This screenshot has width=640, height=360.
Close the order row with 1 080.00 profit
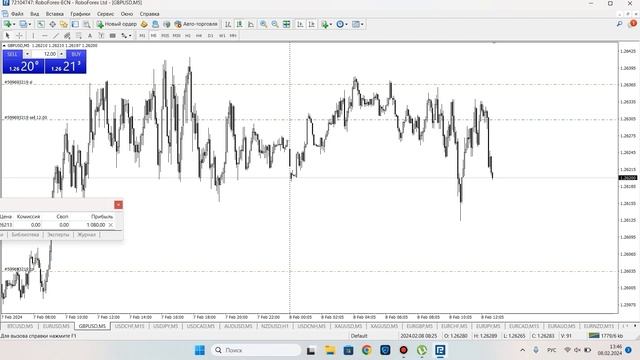pyautogui.click(x=111, y=225)
